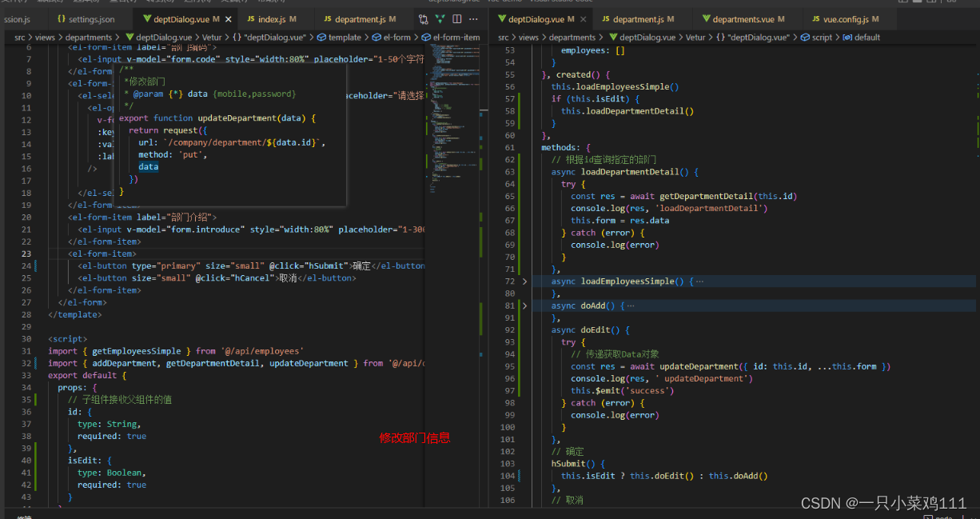Click 'isEdit: {' prop on line 40
Screen dimensions: 980x519
click(x=90, y=461)
